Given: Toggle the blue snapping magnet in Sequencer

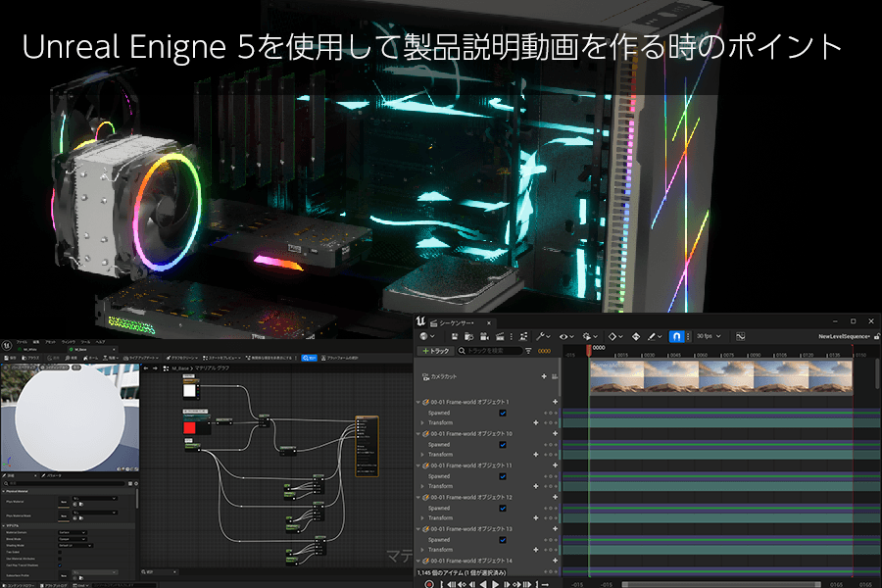Looking at the screenshot, I should click(x=676, y=336).
